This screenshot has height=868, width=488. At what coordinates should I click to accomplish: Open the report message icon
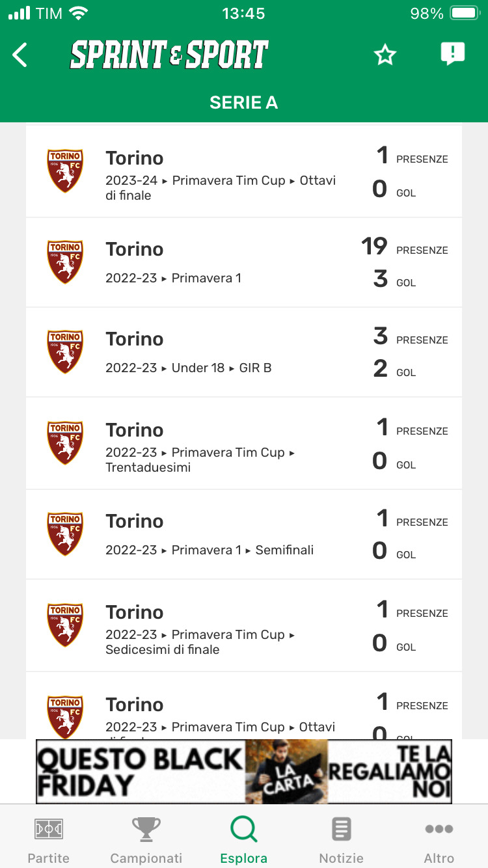click(x=452, y=54)
